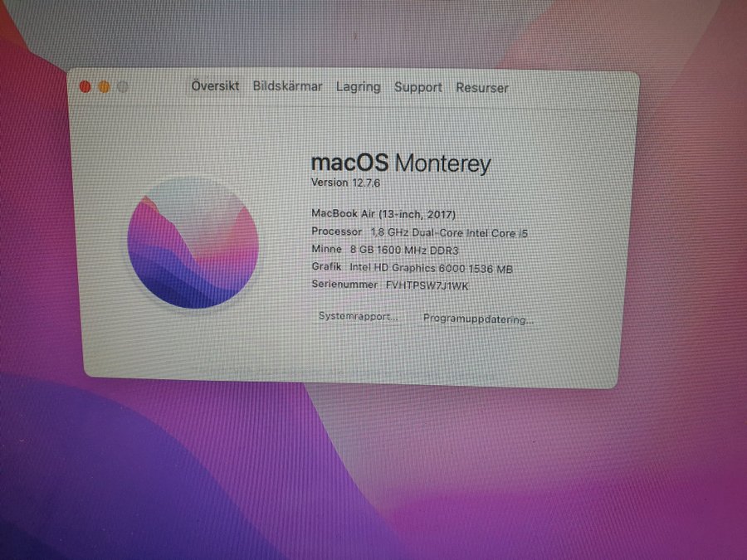Select the Serienummer value text
This screenshot has height=560, width=747.
coord(427,285)
